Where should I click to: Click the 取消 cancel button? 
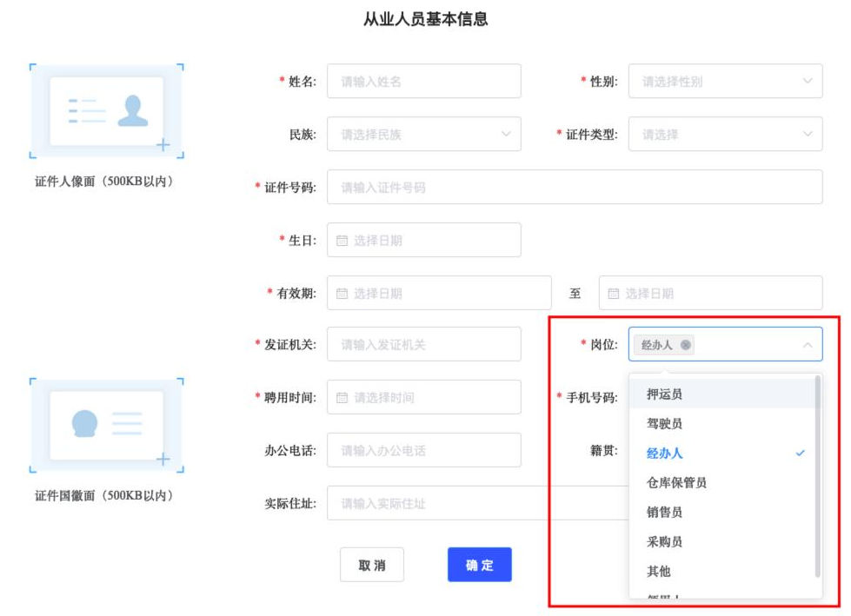(x=372, y=565)
